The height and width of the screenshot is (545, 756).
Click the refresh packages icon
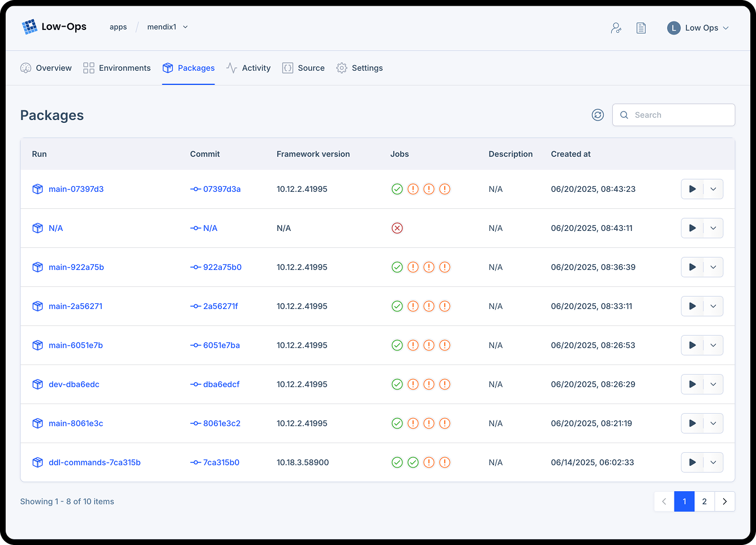598,115
